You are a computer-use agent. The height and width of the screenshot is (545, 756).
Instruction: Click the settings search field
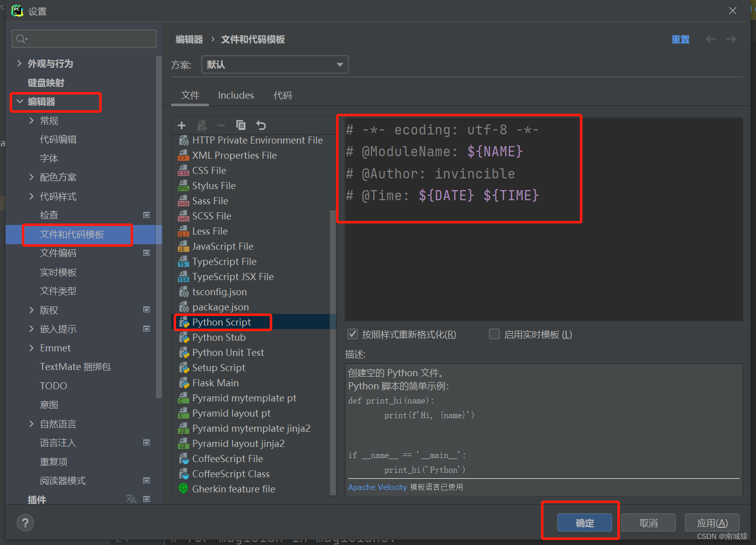(x=84, y=39)
